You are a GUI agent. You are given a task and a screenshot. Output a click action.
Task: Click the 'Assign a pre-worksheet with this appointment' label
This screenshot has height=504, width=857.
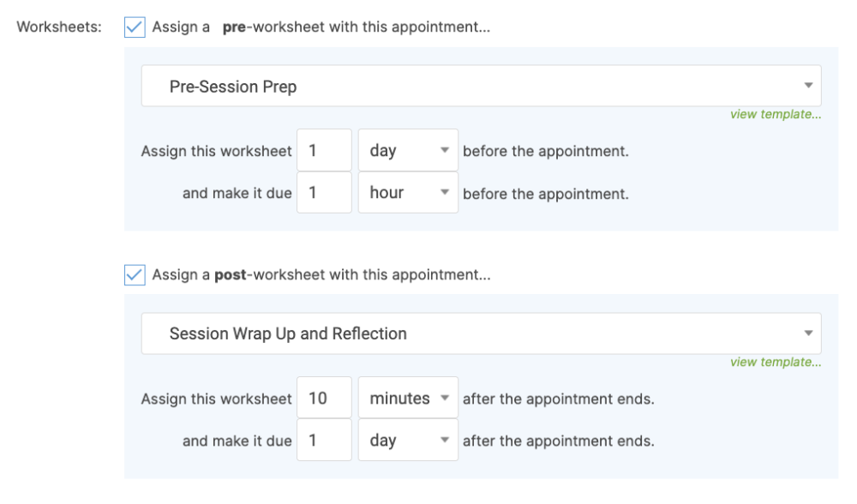click(x=321, y=27)
